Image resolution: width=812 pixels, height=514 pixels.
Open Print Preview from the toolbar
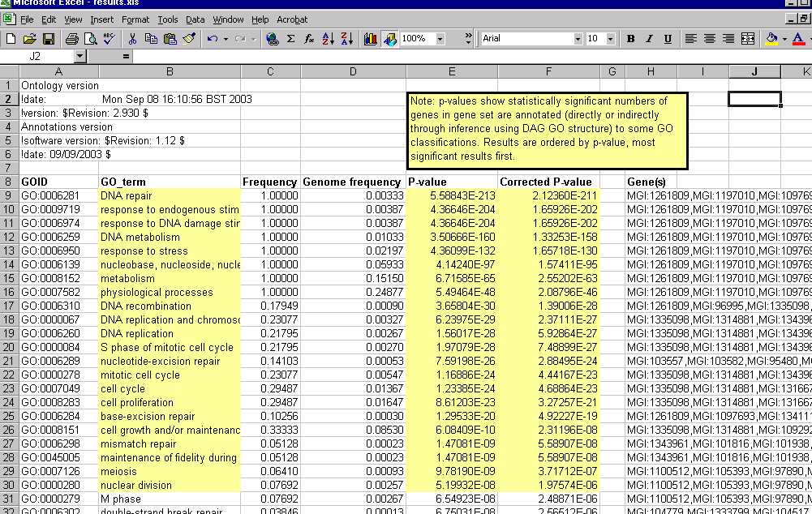[91, 39]
